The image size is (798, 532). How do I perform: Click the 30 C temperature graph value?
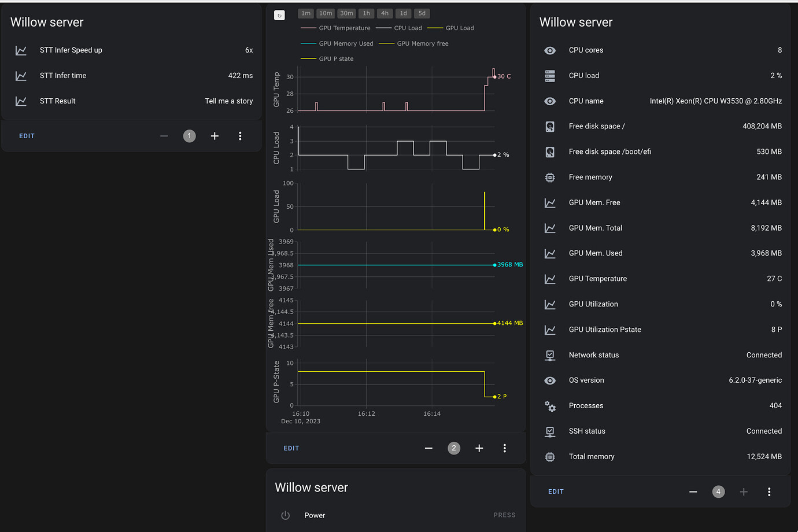504,76
